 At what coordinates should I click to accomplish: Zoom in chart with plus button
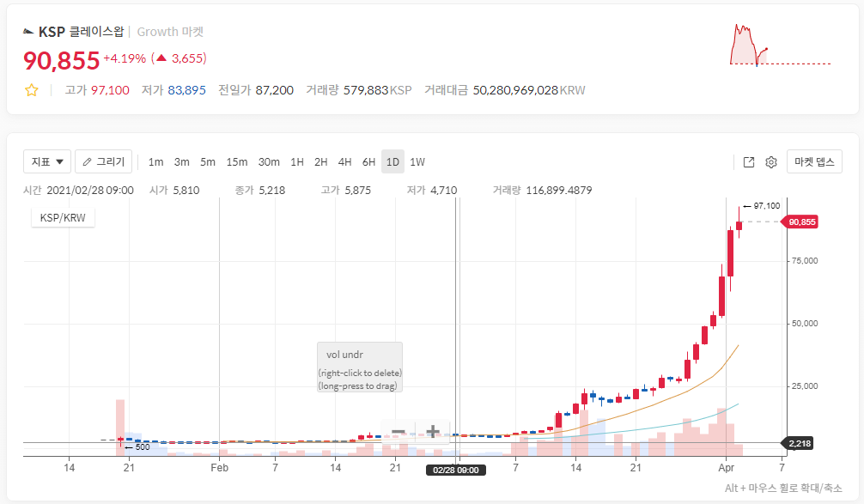point(433,431)
